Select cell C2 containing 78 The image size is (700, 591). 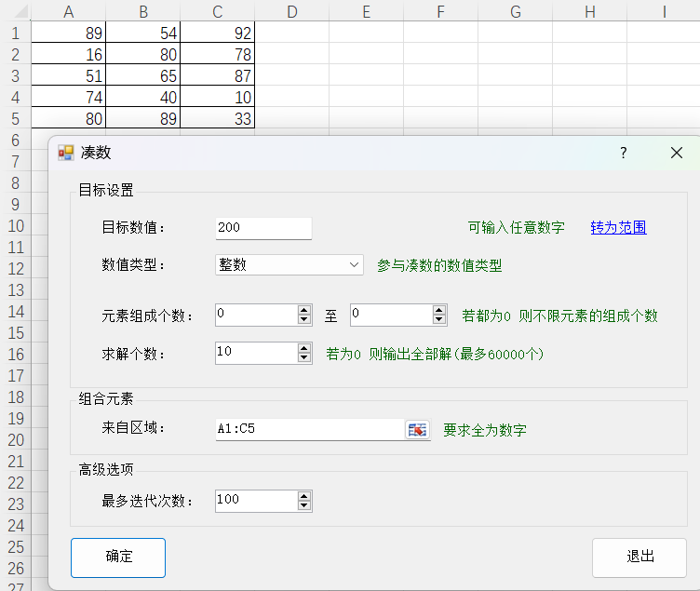(x=218, y=54)
